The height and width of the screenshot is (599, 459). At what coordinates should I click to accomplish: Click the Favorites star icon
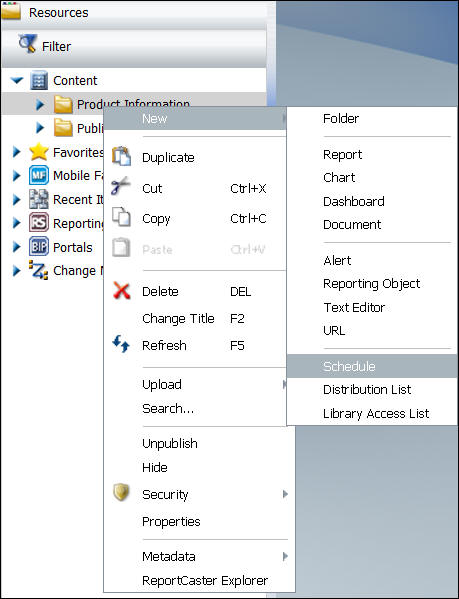point(39,152)
